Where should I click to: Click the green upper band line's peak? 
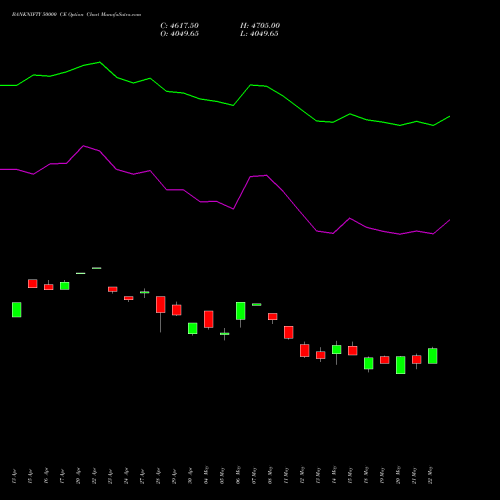point(99,62)
